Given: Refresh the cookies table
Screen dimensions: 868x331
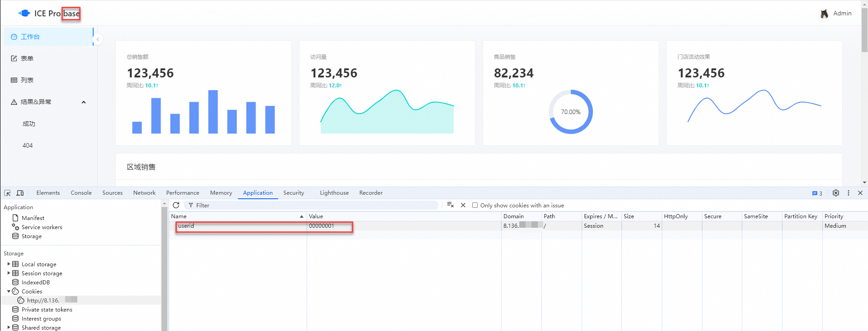Looking at the screenshot, I should point(176,205).
